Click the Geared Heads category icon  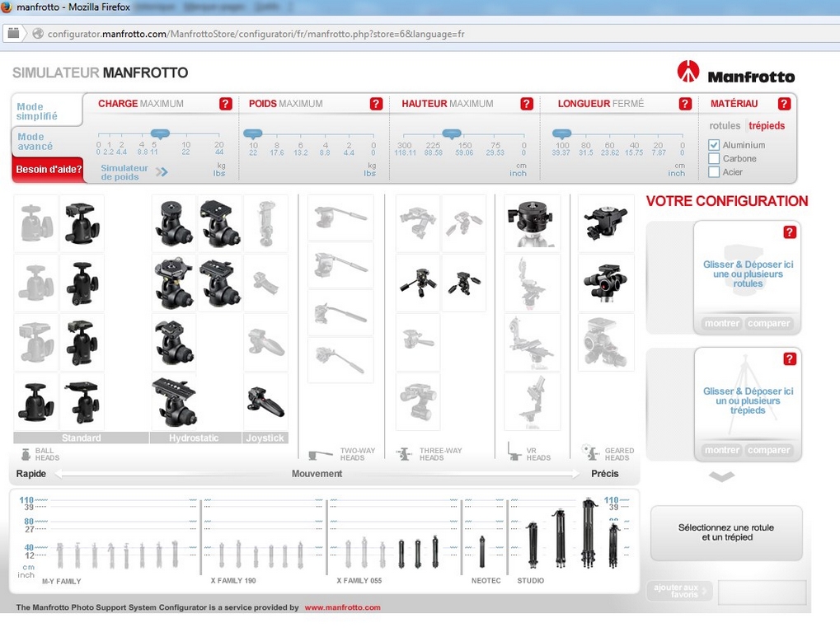click(x=590, y=452)
